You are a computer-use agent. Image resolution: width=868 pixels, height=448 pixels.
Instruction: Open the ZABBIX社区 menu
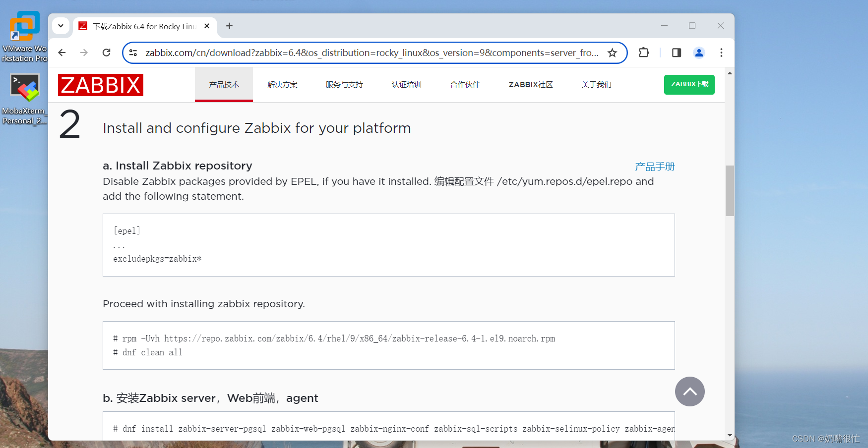point(531,85)
